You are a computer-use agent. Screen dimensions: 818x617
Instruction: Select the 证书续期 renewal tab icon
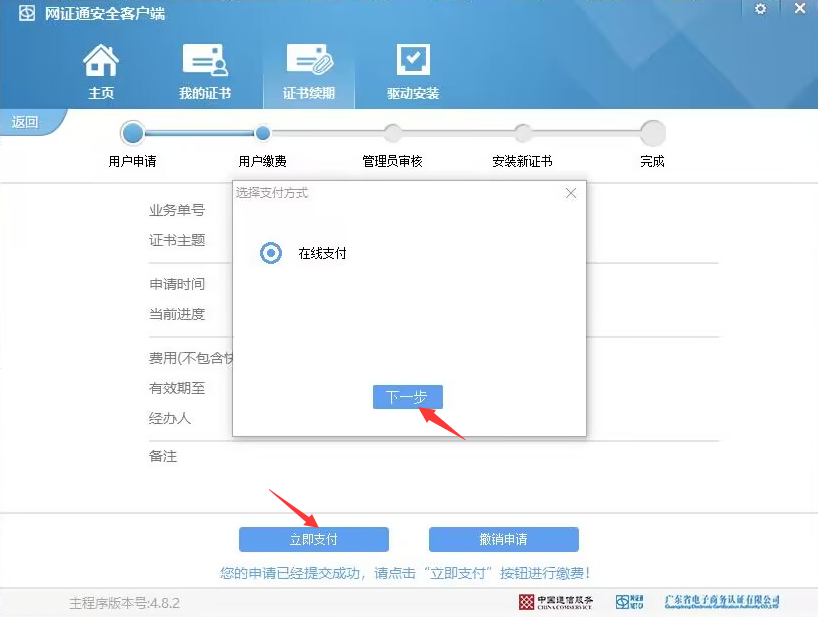(308, 62)
